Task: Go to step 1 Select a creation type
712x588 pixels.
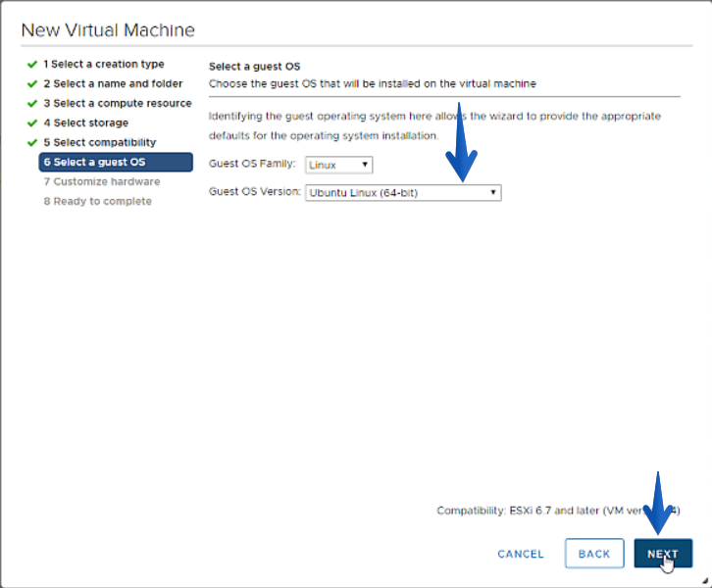Action: (x=104, y=64)
